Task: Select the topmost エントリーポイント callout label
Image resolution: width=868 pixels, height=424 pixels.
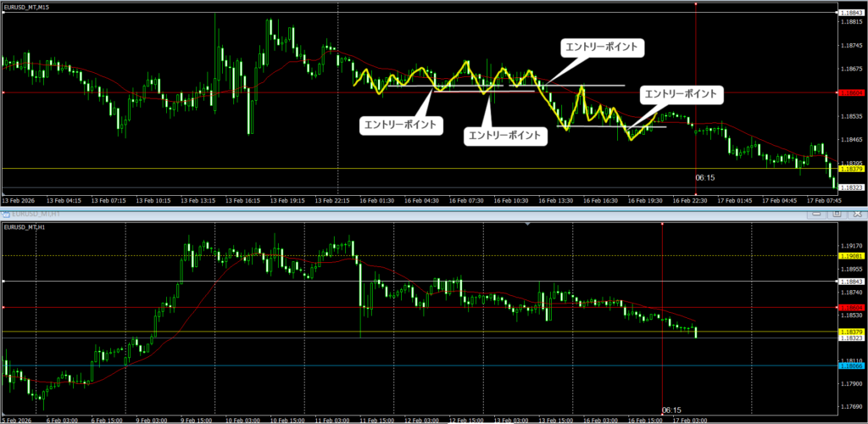Action: point(600,48)
